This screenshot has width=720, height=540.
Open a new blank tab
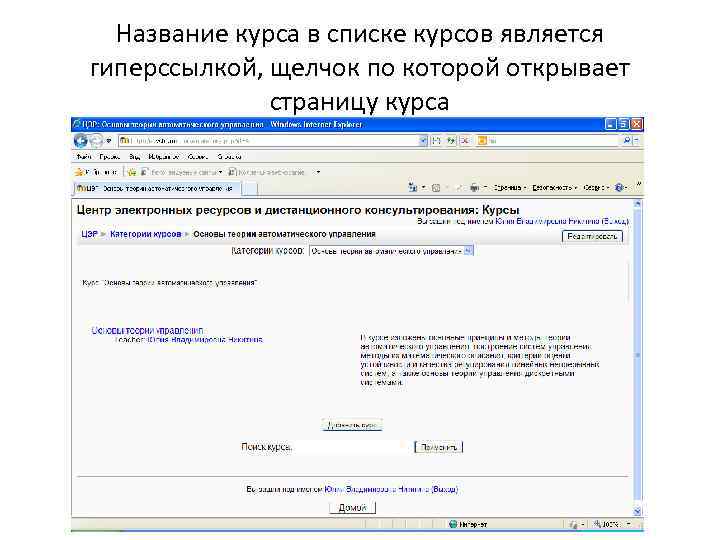pyautogui.click(x=249, y=188)
